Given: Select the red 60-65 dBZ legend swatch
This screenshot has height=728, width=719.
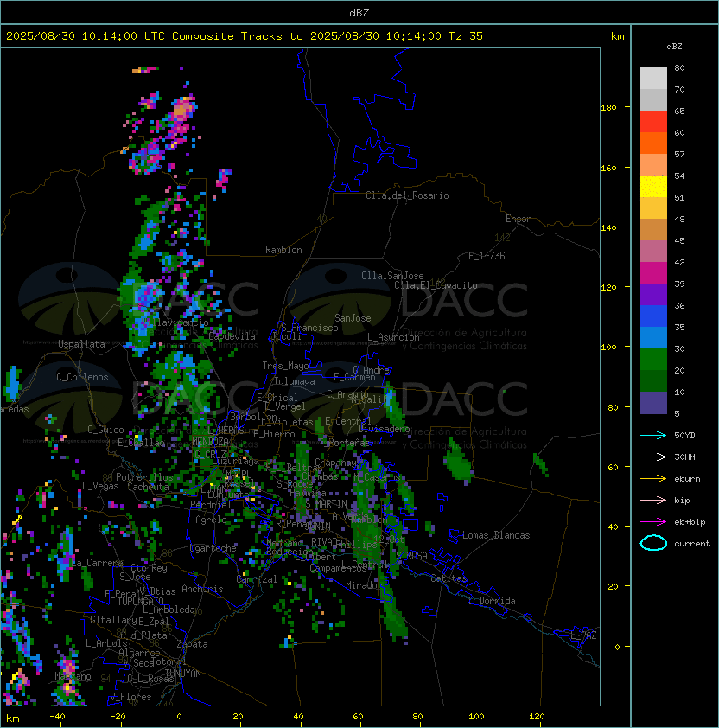Looking at the screenshot, I should [x=653, y=122].
